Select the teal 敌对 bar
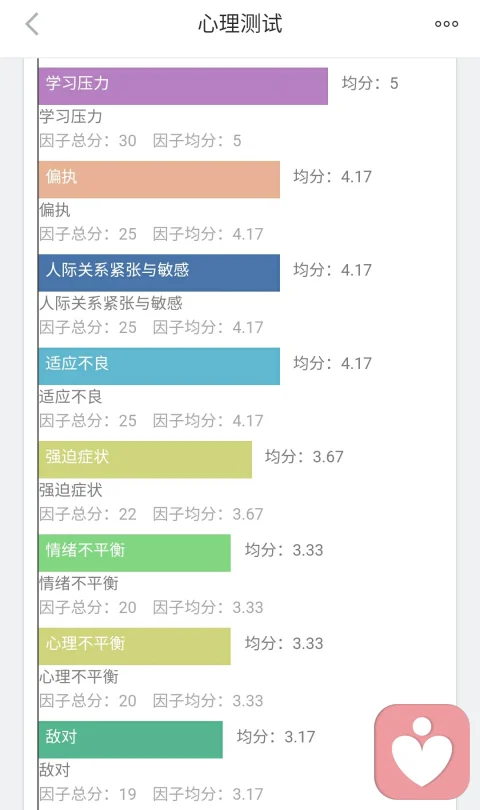 coord(131,740)
